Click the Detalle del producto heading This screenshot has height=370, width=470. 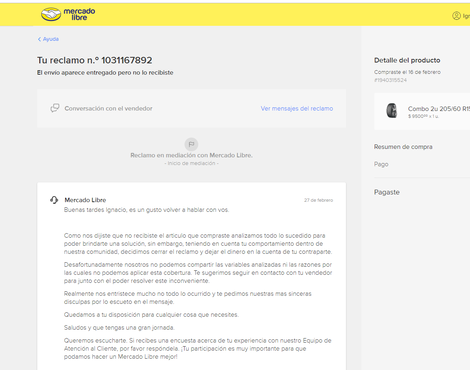(407, 60)
